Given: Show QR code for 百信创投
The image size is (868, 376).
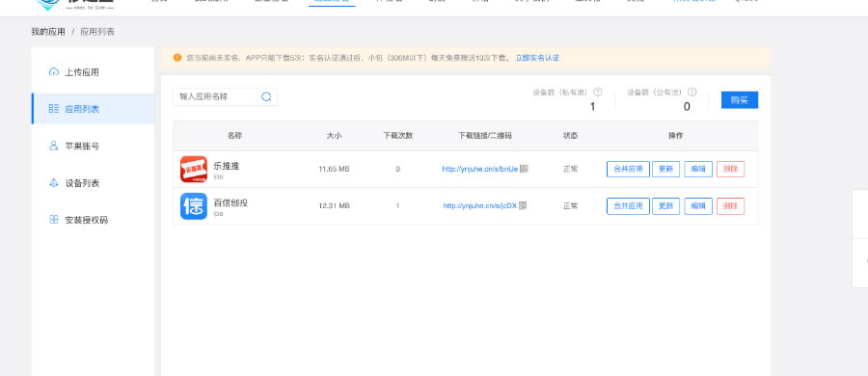Looking at the screenshot, I should click(x=523, y=205).
